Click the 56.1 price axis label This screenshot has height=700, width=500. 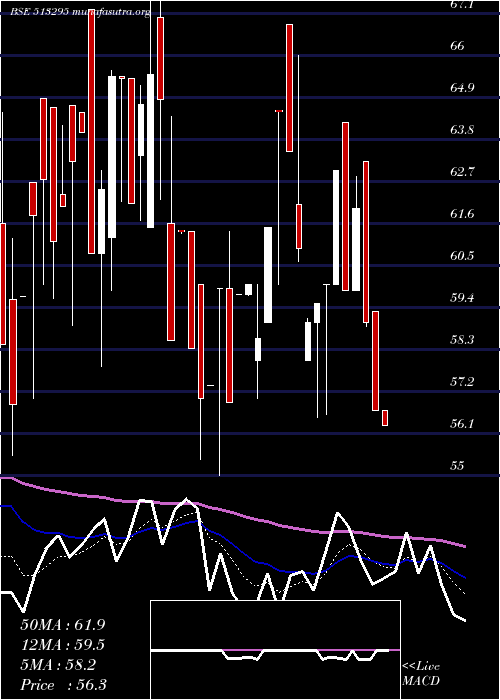point(462,423)
